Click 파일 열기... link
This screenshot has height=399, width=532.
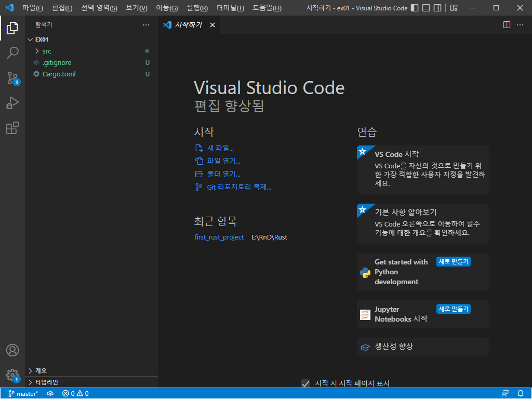(x=218, y=161)
